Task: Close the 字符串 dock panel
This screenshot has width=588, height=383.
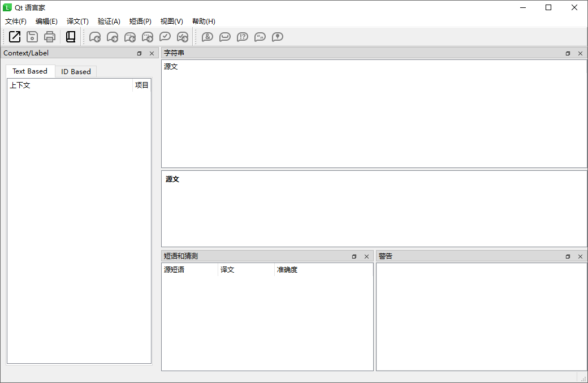Action: (x=580, y=53)
